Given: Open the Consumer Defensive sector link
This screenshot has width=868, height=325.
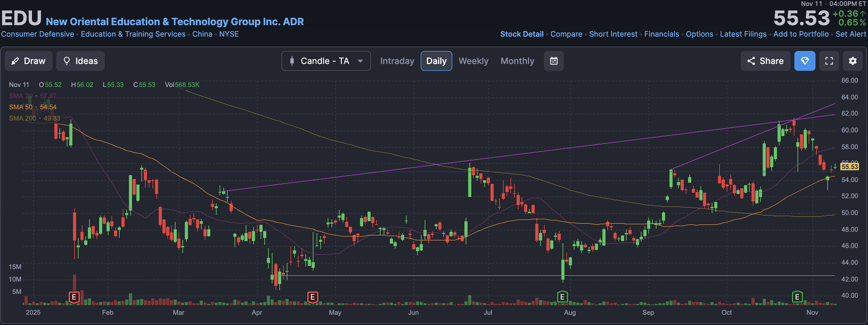Looking at the screenshot, I should [37, 34].
